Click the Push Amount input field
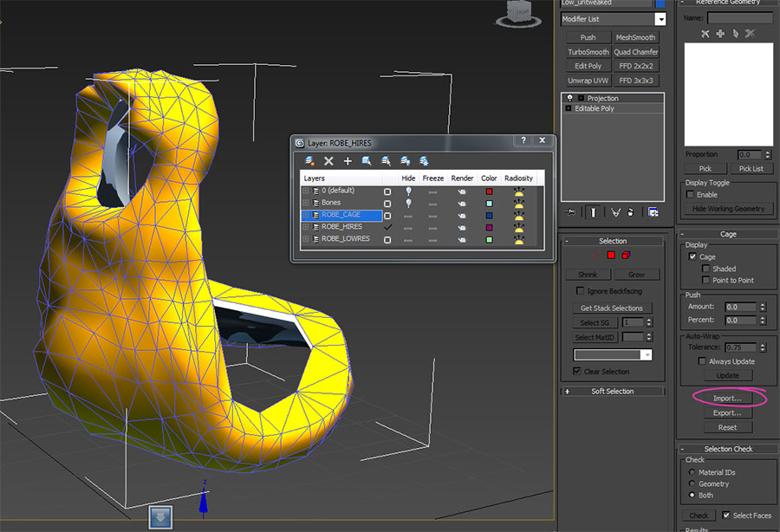Image resolution: width=780 pixels, height=532 pixels. 741,307
